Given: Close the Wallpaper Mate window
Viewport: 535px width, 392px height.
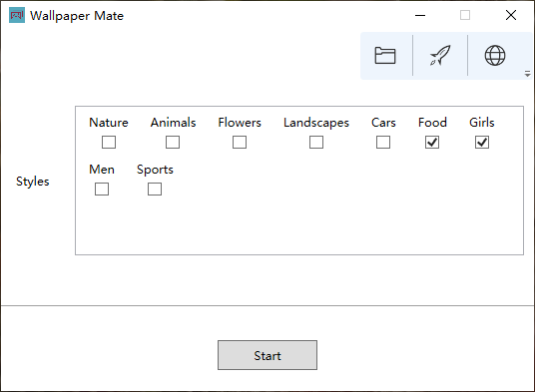Looking at the screenshot, I should click(x=511, y=15).
